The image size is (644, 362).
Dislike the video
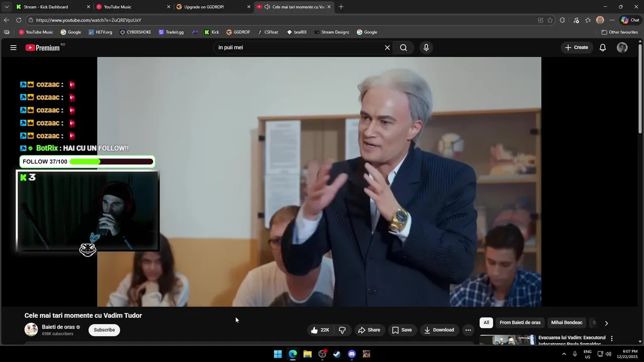pyautogui.click(x=342, y=330)
